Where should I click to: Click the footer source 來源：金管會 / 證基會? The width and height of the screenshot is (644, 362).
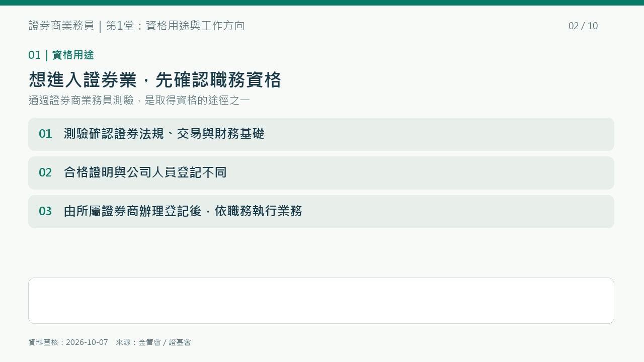point(153,342)
